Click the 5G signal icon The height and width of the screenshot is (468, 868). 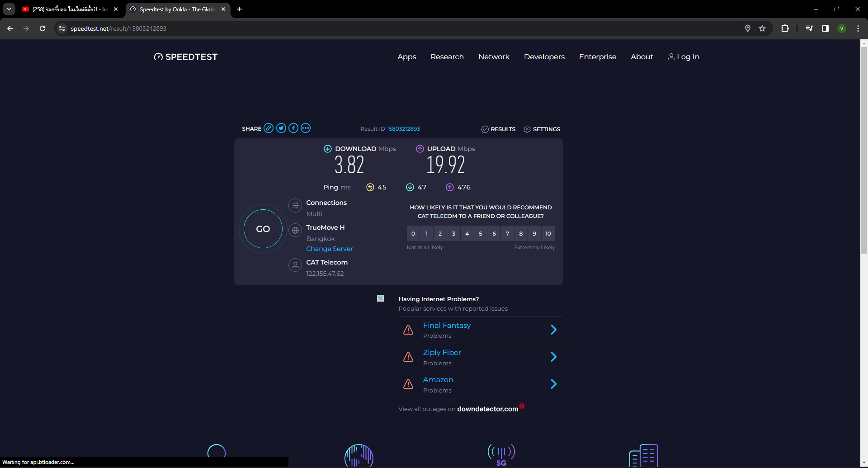[501, 454]
